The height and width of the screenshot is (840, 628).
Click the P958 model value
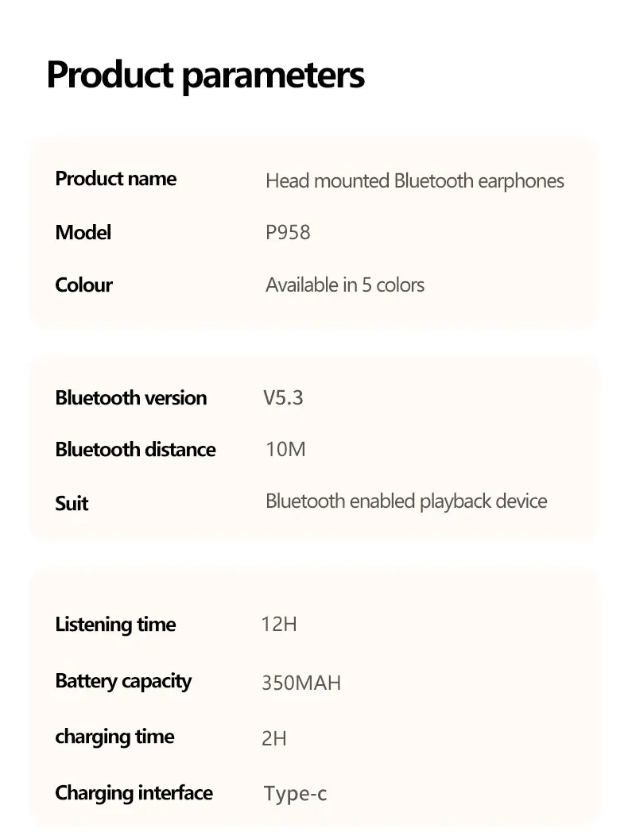coord(288,233)
